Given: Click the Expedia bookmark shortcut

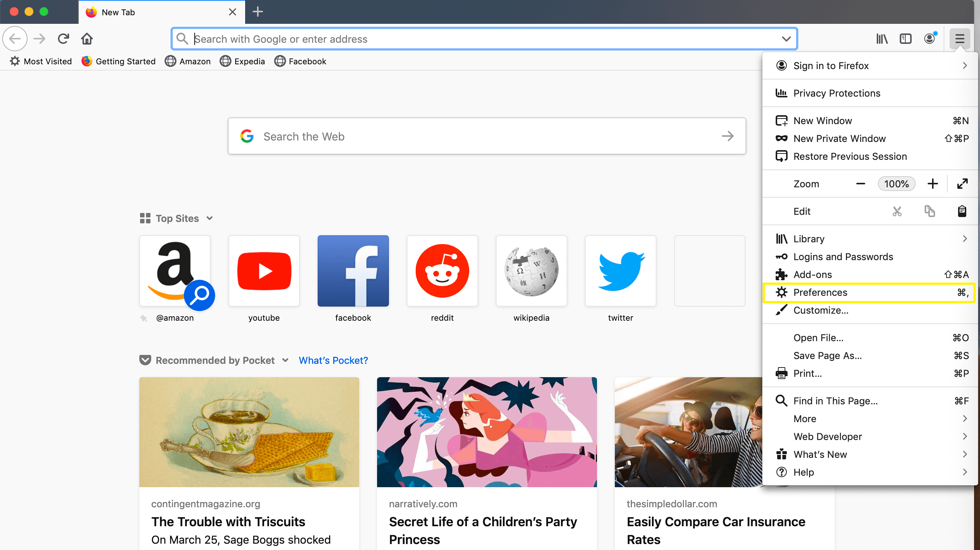Looking at the screenshot, I should (249, 61).
